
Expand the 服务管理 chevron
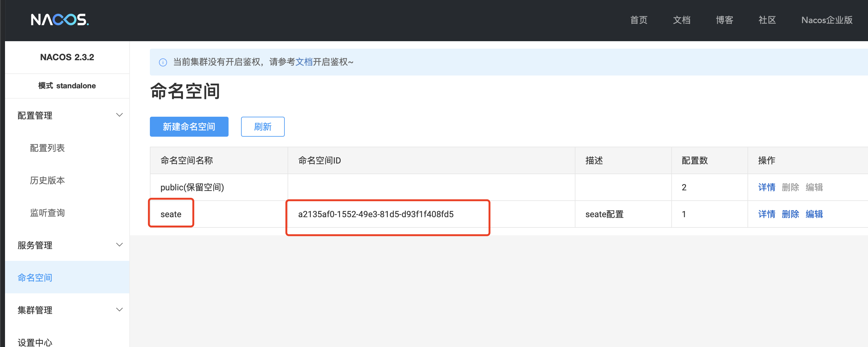coord(119,245)
